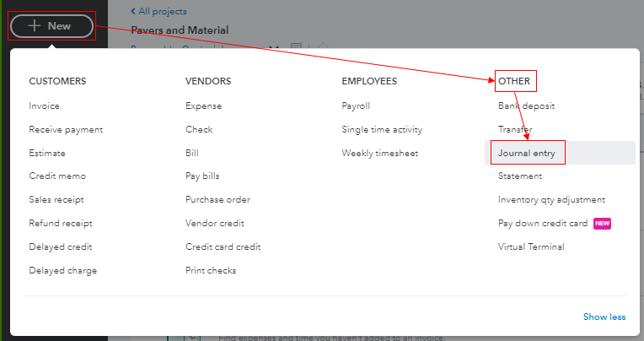Open Print checks
This screenshot has height=341, width=644.
tap(210, 270)
